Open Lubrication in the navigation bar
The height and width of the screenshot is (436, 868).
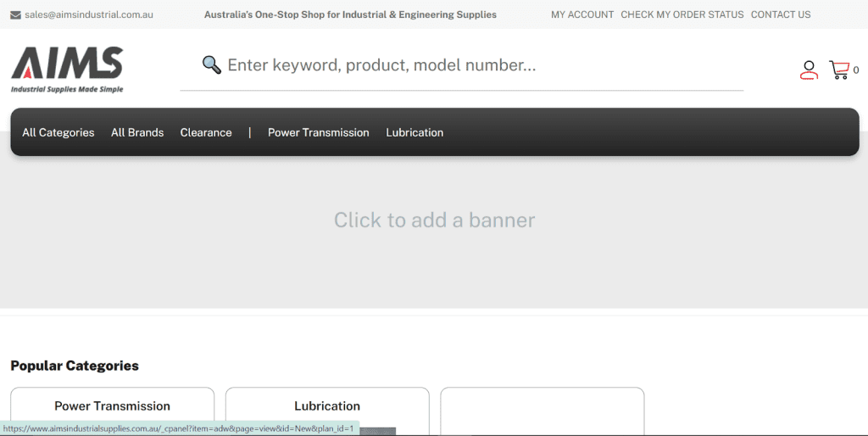click(415, 132)
